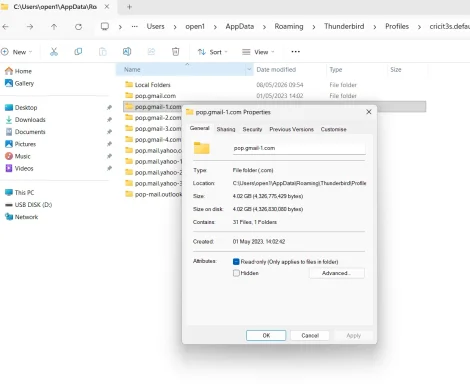
Task: Sort by the Date modified column
Action: 276,69
